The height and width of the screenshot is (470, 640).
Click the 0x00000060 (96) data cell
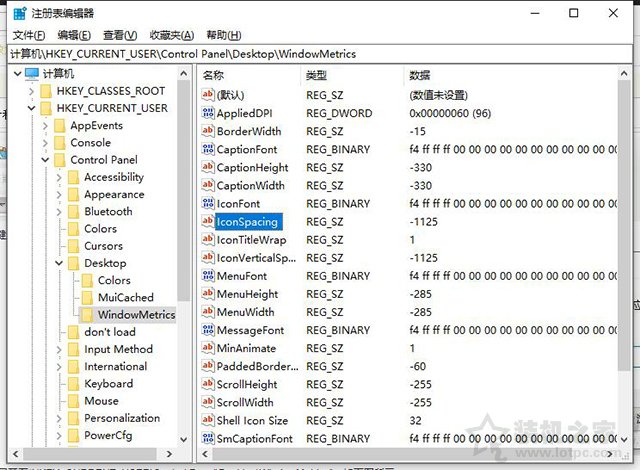(450, 113)
